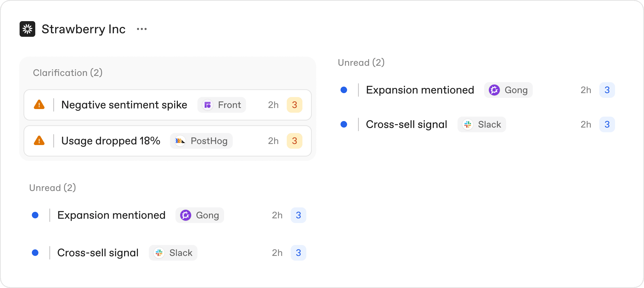Click Gong badge in Unread list beside Clarification

click(508, 90)
